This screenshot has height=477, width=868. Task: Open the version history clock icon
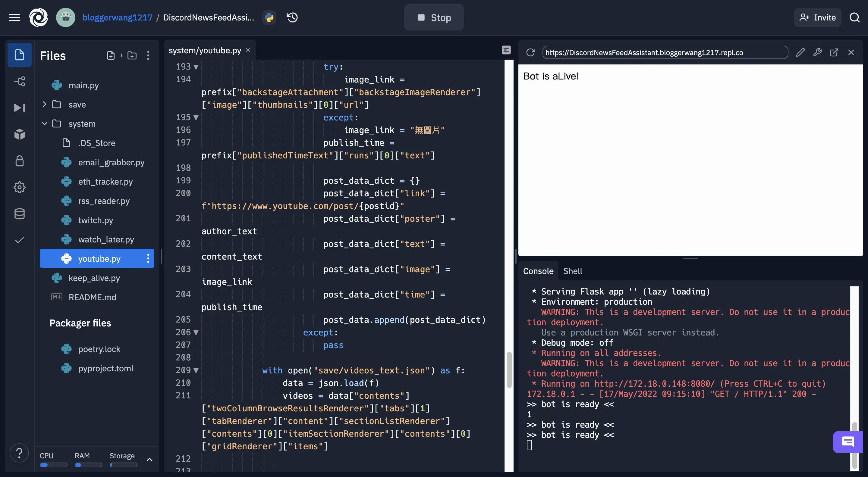[292, 17]
